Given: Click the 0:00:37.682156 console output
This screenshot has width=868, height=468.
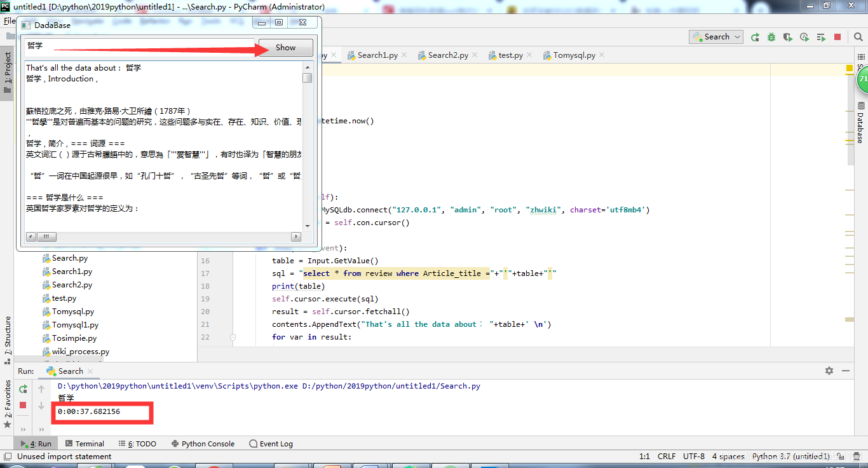Looking at the screenshot, I should coord(89,412).
